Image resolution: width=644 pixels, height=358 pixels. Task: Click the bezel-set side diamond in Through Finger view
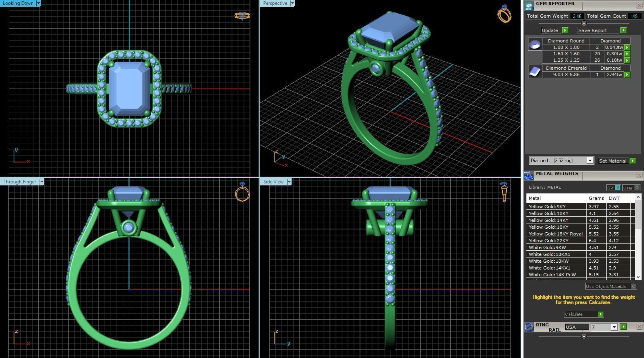pos(128,227)
